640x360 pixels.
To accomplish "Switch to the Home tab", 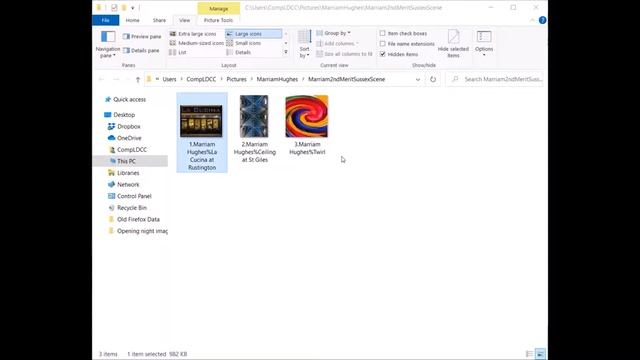I will point(132,20).
